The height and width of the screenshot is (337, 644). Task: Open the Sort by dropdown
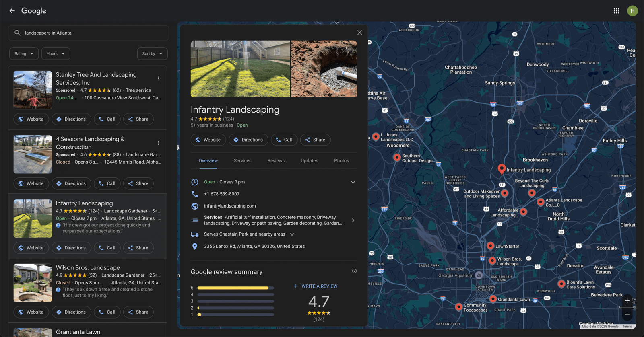(153, 53)
